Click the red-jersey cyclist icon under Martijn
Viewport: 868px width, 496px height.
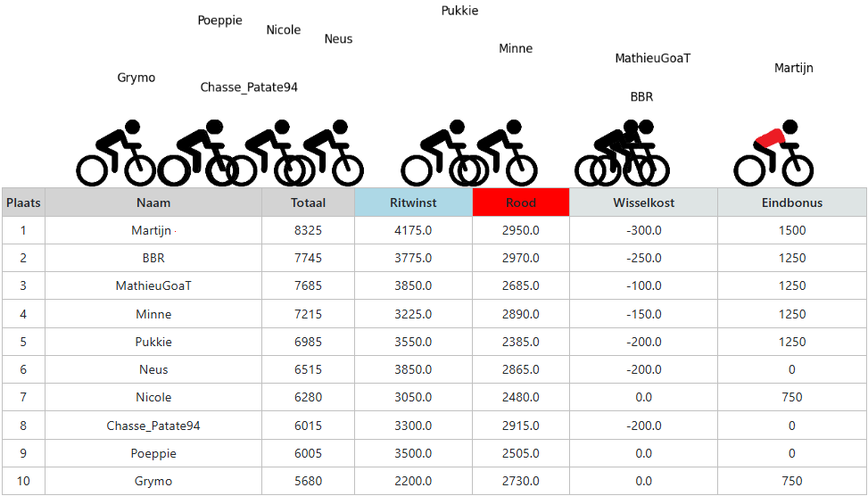773,153
